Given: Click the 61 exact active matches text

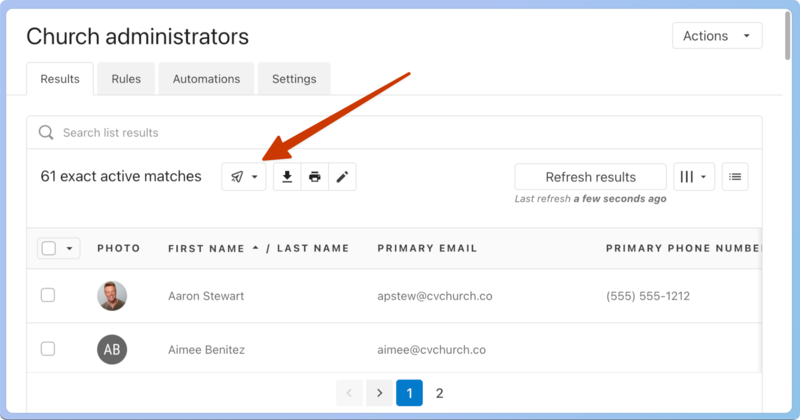Looking at the screenshot, I should click(121, 177).
